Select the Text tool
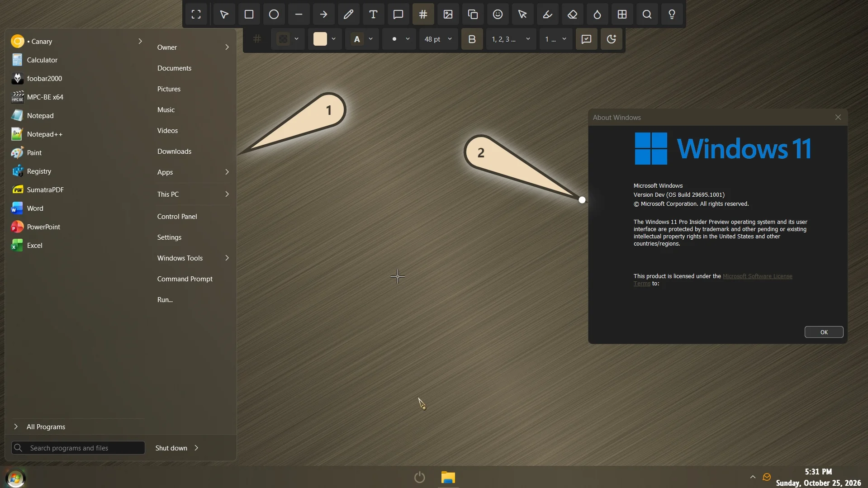The height and width of the screenshot is (488, 868). click(373, 14)
